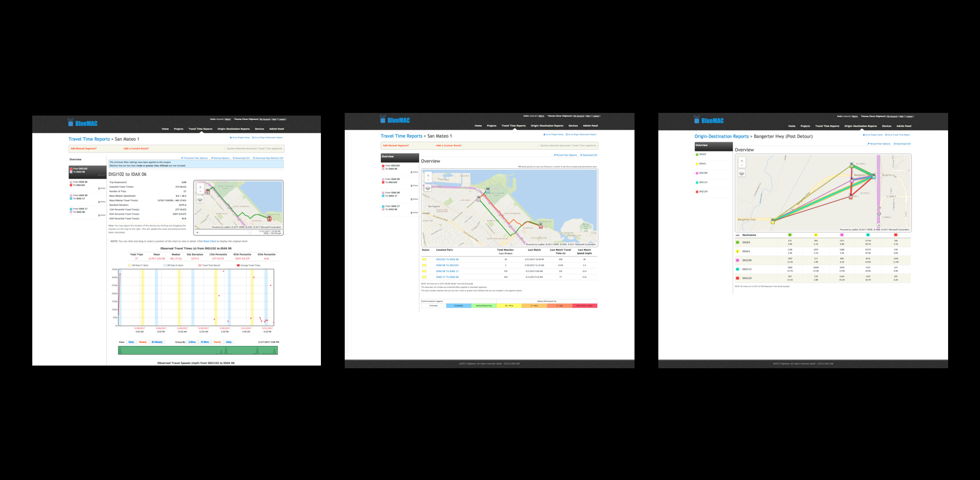Click yellow device marker on Bangerter Hwy map

[772, 222]
